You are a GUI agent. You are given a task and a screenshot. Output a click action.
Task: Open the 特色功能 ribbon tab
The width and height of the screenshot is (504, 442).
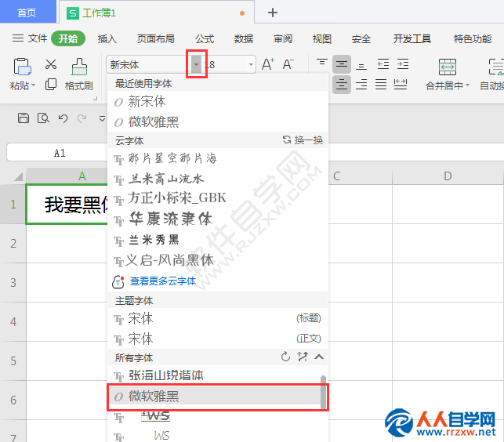pos(473,39)
